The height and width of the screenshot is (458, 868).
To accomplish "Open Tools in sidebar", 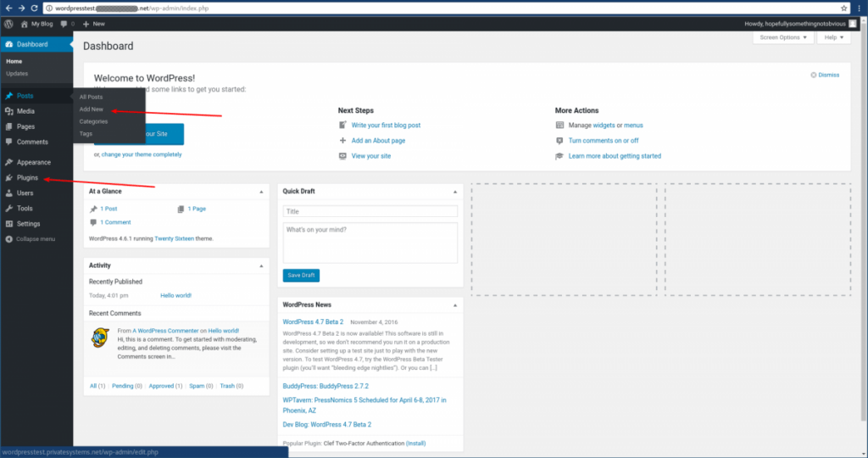I will coord(36,209).
